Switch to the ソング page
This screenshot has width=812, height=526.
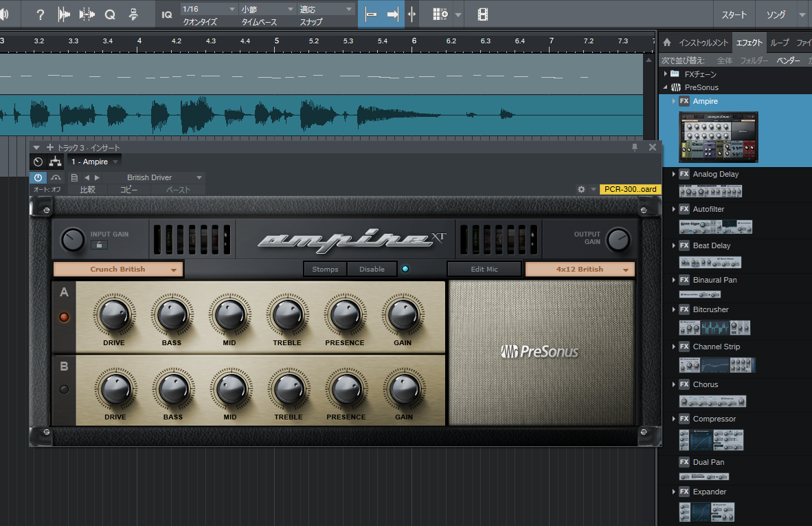click(776, 15)
